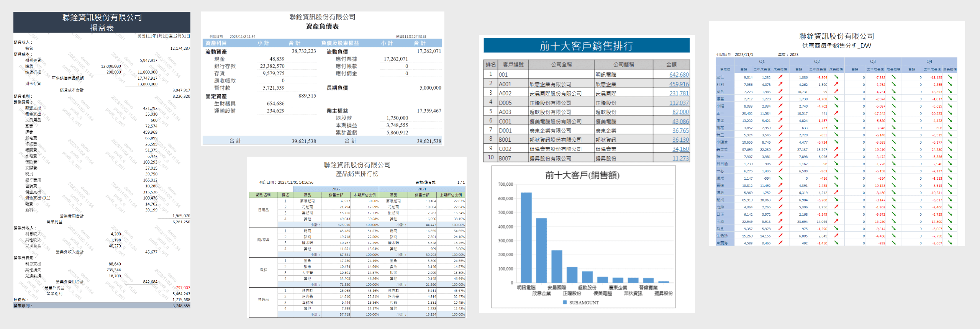Click the Q2 red up arrow for 義美美

click(x=836, y=149)
